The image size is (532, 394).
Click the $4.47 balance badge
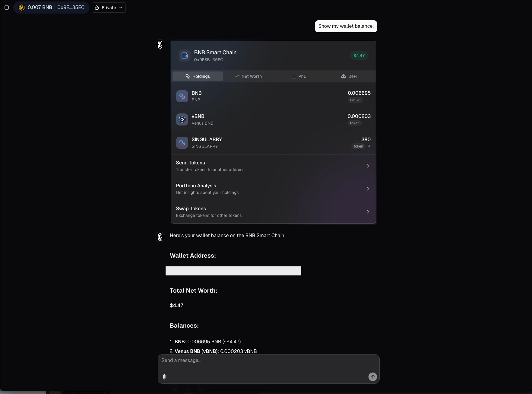click(x=359, y=56)
